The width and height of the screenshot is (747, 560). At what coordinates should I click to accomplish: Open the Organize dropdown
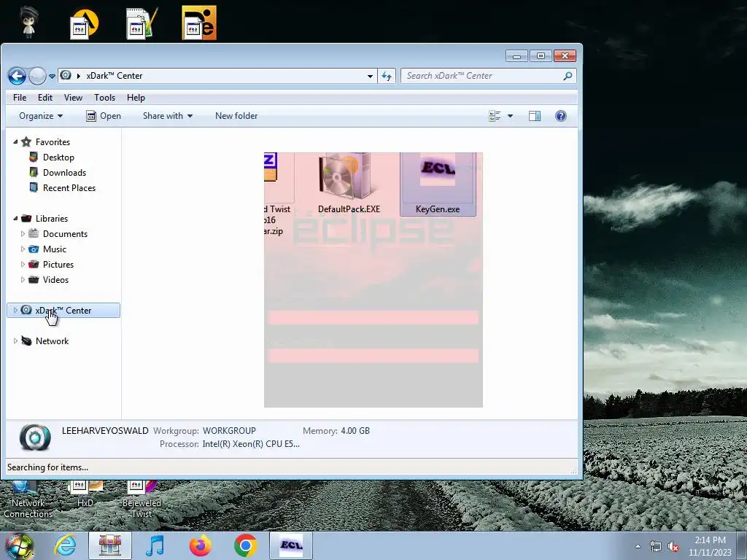[41, 116]
